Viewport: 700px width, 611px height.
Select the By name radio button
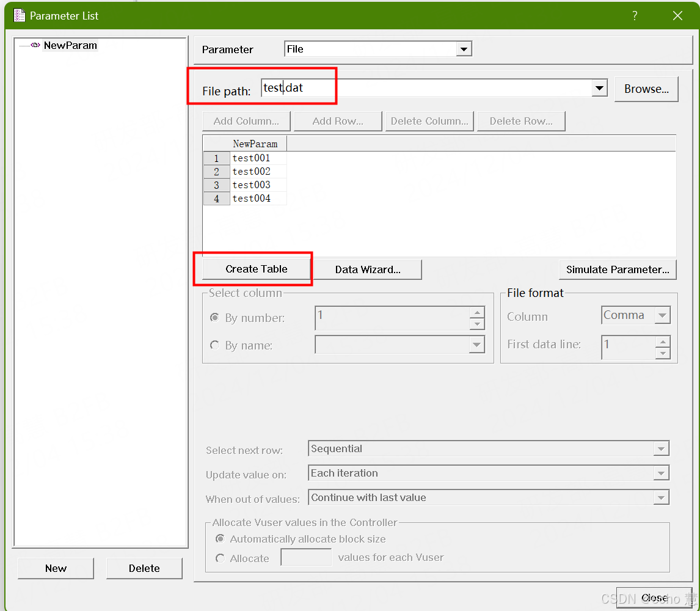click(x=215, y=345)
